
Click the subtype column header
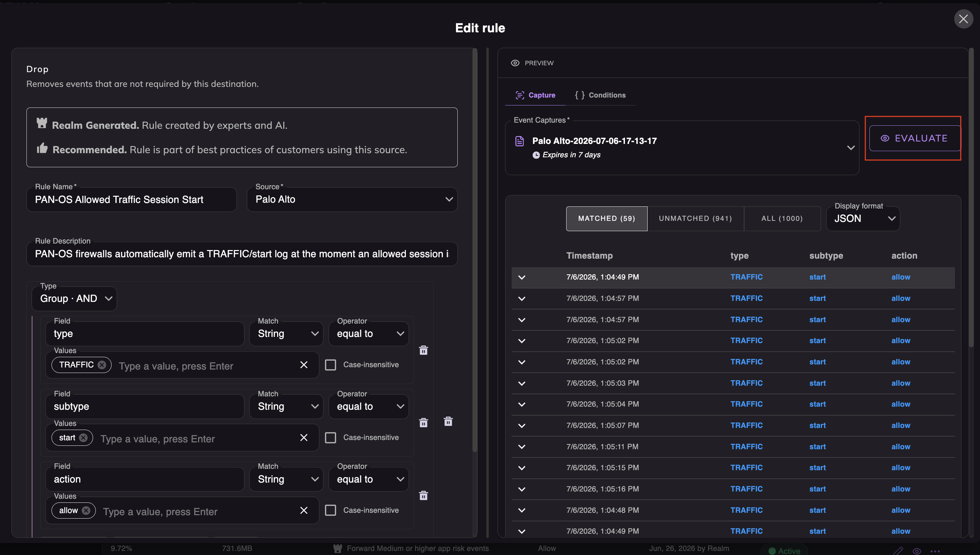[826, 256]
